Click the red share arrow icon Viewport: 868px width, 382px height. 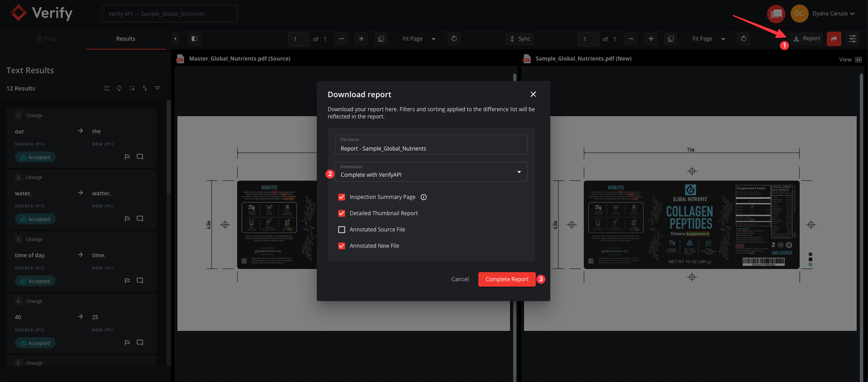pyautogui.click(x=834, y=39)
